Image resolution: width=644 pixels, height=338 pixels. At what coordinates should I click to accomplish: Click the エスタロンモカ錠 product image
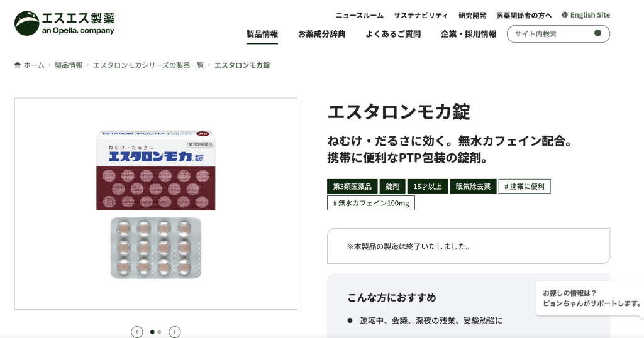click(x=156, y=204)
